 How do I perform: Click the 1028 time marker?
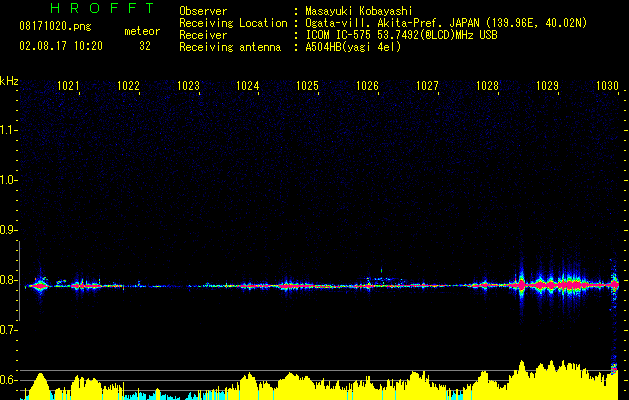(x=487, y=86)
